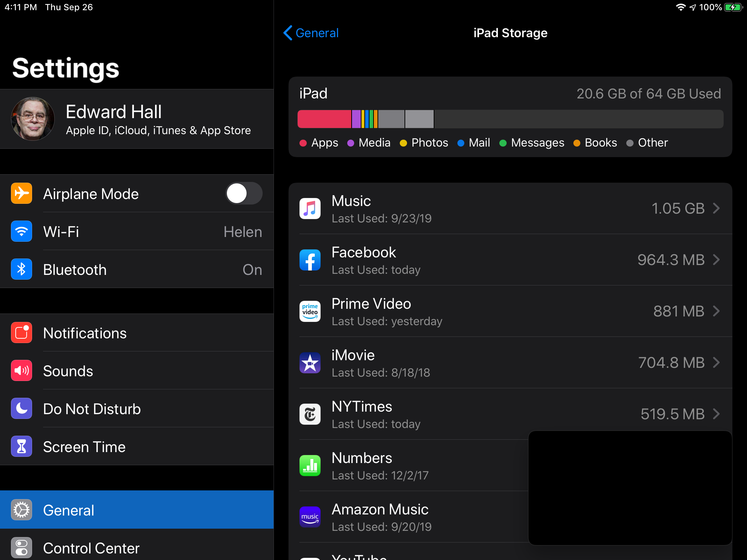
Task: Open Notifications settings via the red bell icon
Action: (x=21, y=332)
